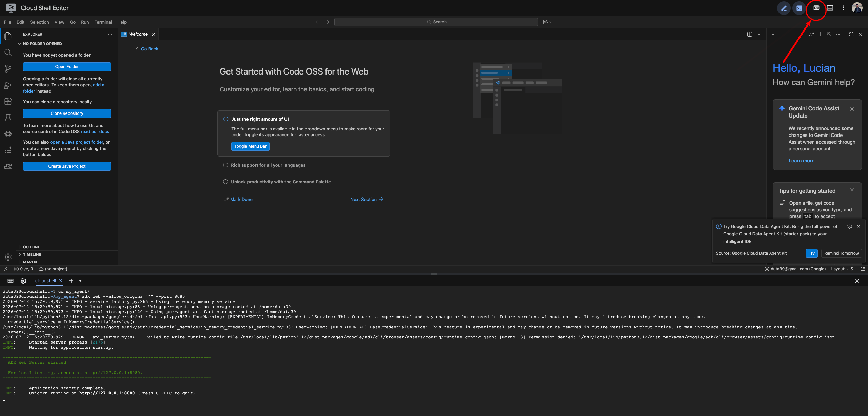
Task: Toggle the bottom panel layout icon in top bar
Action: click(830, 8)
